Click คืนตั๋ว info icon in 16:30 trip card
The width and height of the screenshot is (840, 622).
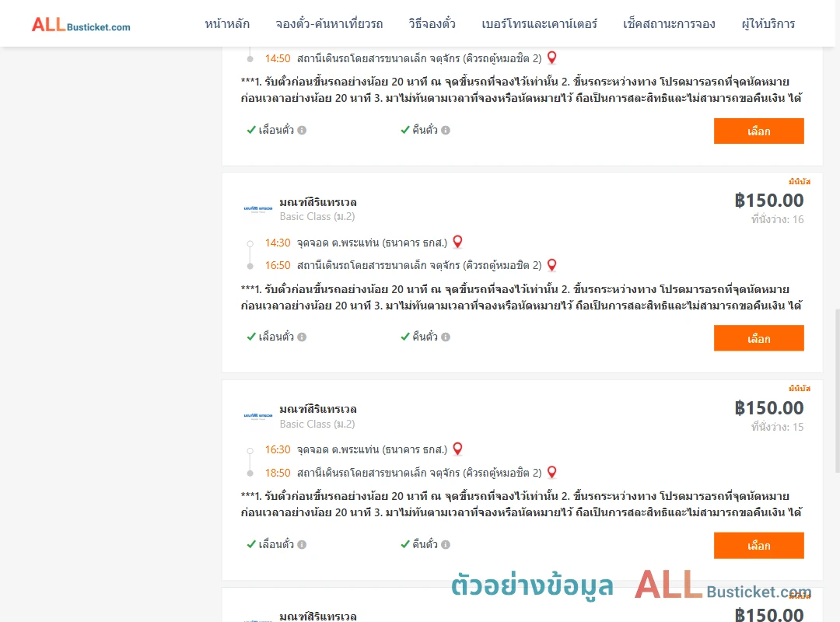tap(446, 544)
